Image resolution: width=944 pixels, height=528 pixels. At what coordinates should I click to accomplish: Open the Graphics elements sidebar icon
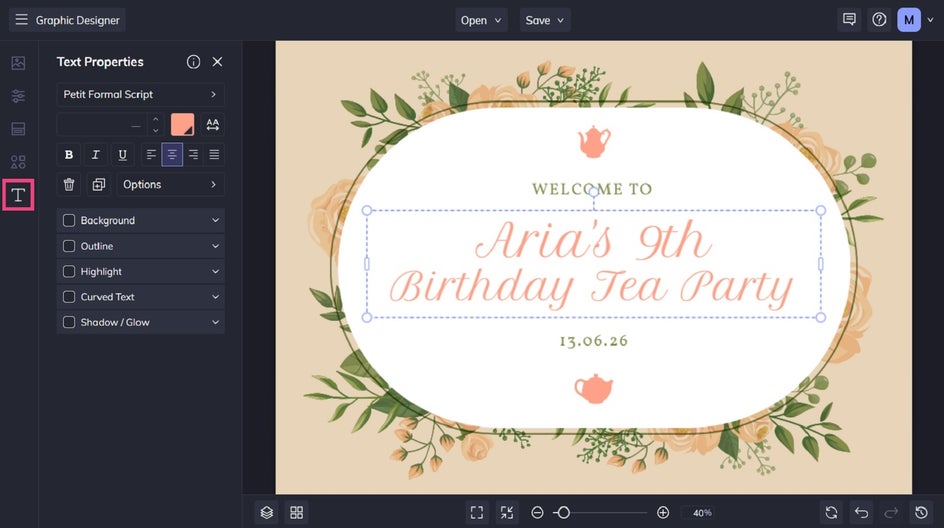(18, 162)
